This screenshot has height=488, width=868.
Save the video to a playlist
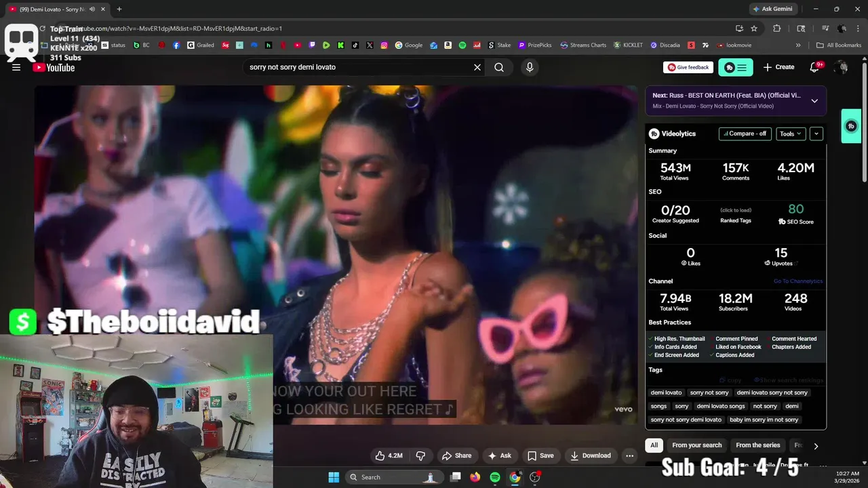[540, 455]
